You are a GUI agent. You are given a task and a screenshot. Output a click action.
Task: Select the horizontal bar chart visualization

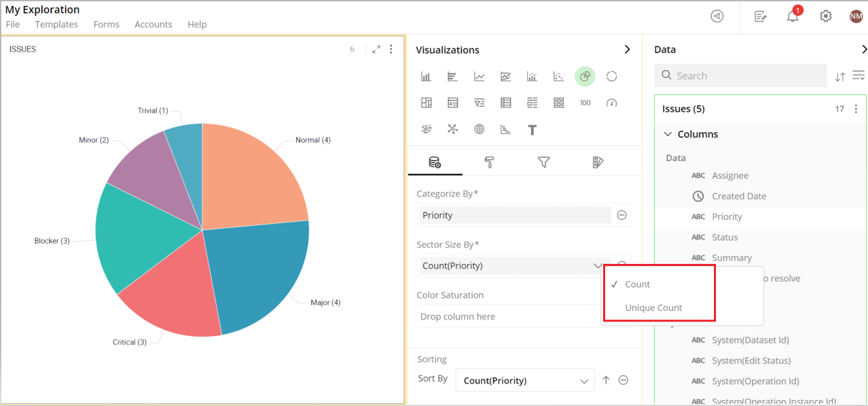pyautogui.click(x=452, y=77)
